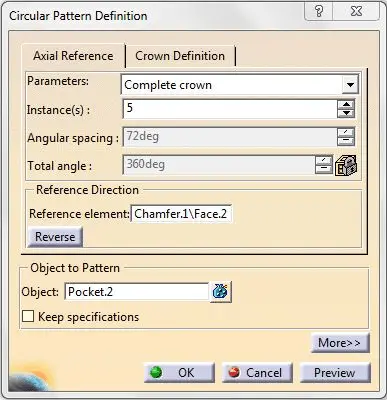Increase Instance(s) with up arrow

(346, 105)
